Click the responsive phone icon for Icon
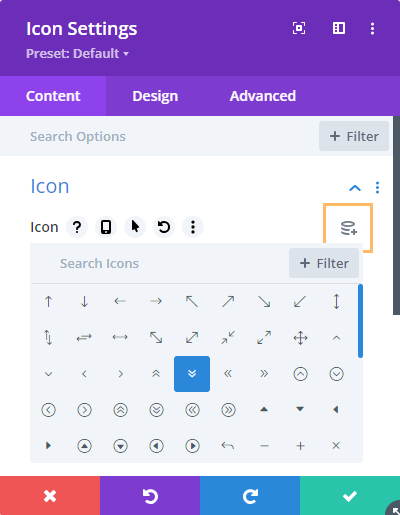400x515 pixels. 106,227
